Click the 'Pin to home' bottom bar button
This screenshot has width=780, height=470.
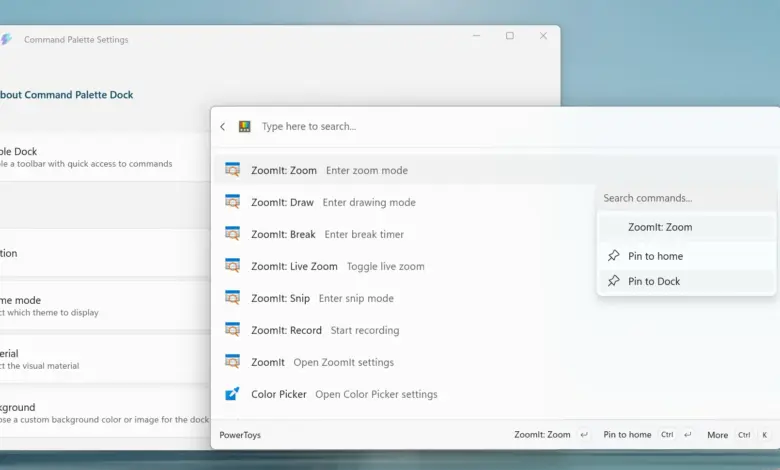coord(647,435)
